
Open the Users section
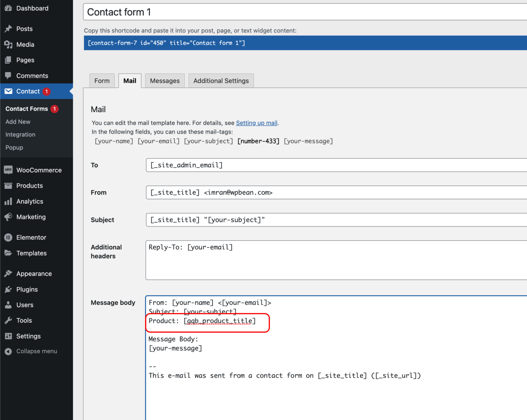[x=25, y=305]
